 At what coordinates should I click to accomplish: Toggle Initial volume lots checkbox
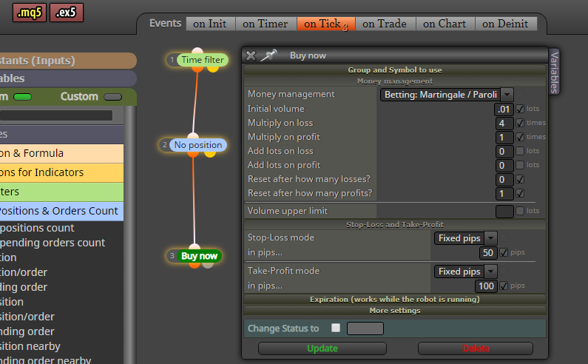(520, 109)
